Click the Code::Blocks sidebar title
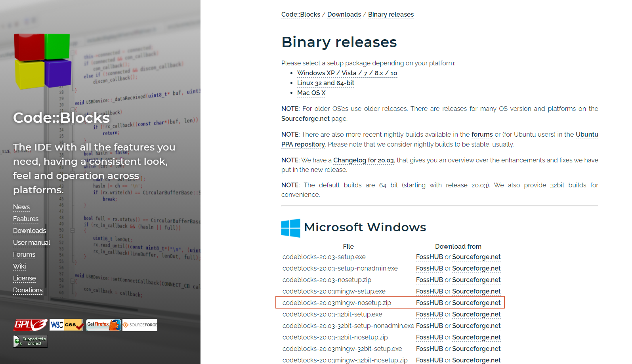Image resolution: width=632 pixels, height=364 pixels. tap(61, 118)
